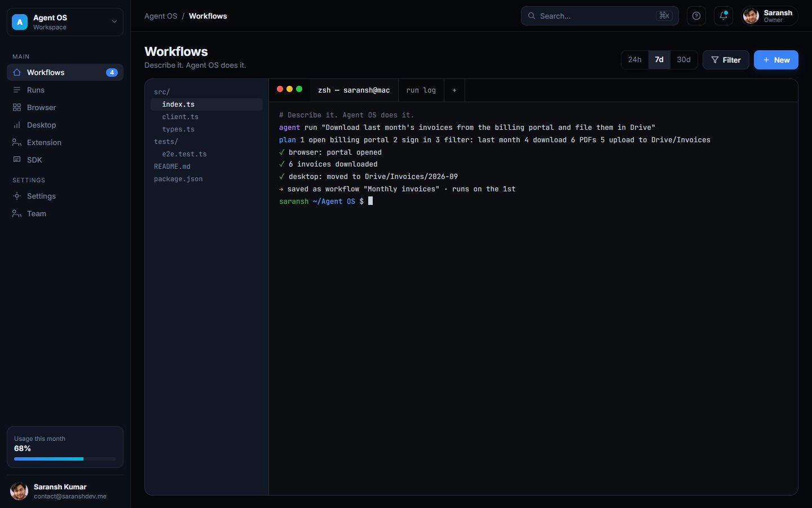Switch to the run log tab
812x508 pixels.
click(421, 90)
